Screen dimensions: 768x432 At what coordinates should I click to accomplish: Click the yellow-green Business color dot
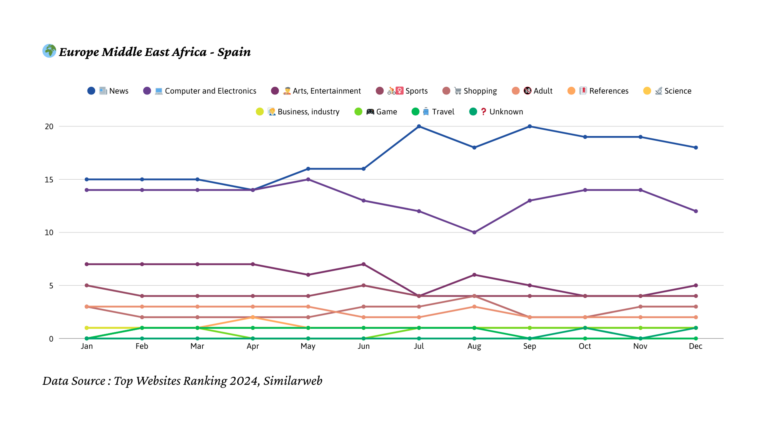pos(260,112)
